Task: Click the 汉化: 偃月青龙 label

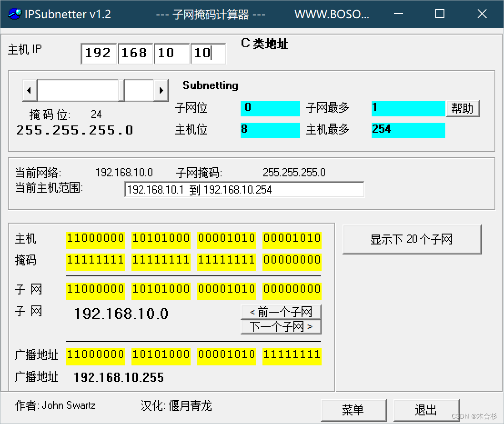Action: [x=176, y=405]
